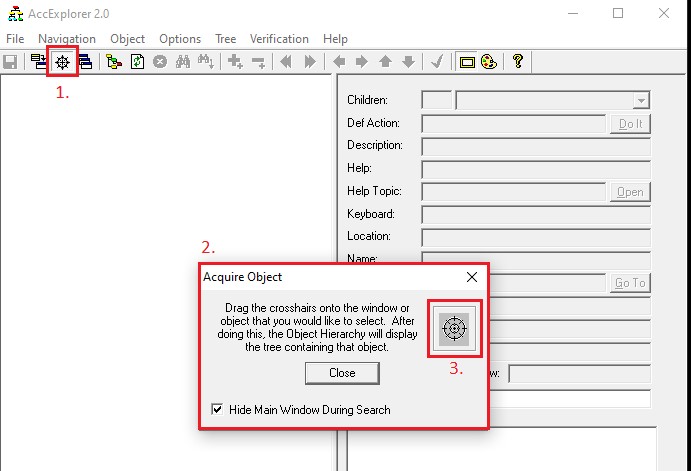Click the Do It button

point(630,124)
